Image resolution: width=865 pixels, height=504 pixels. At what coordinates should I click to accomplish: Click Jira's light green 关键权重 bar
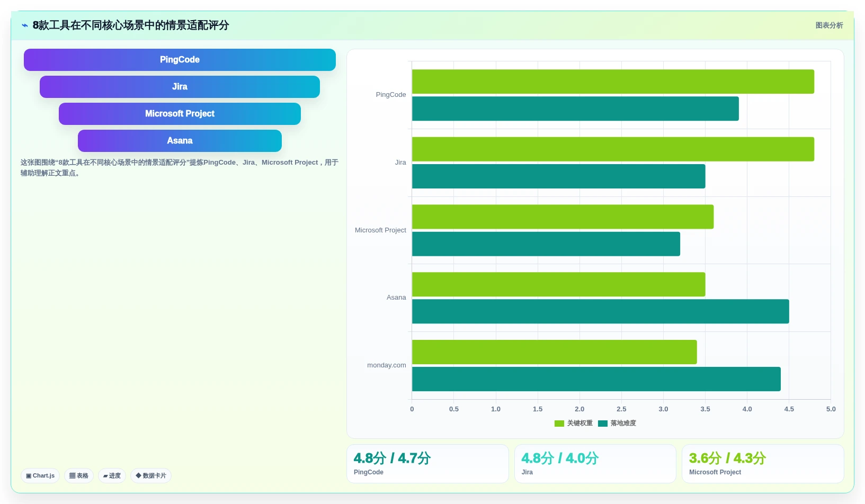click(613, 149)
